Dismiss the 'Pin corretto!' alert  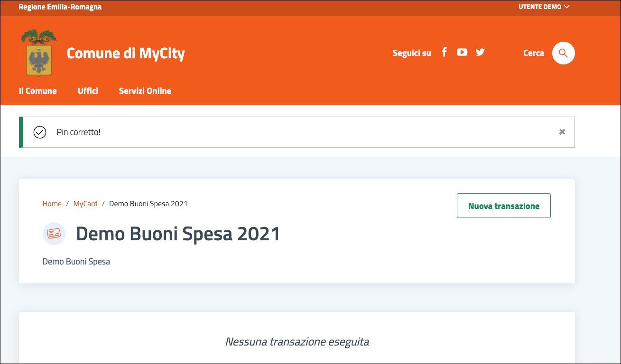[562, 132]
